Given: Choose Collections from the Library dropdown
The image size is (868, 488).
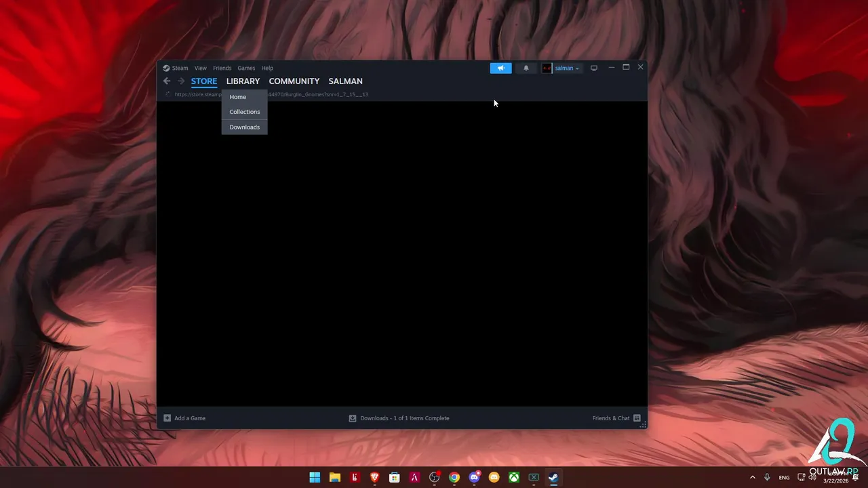Looking at the screenshot, I should tap(244, 112).
